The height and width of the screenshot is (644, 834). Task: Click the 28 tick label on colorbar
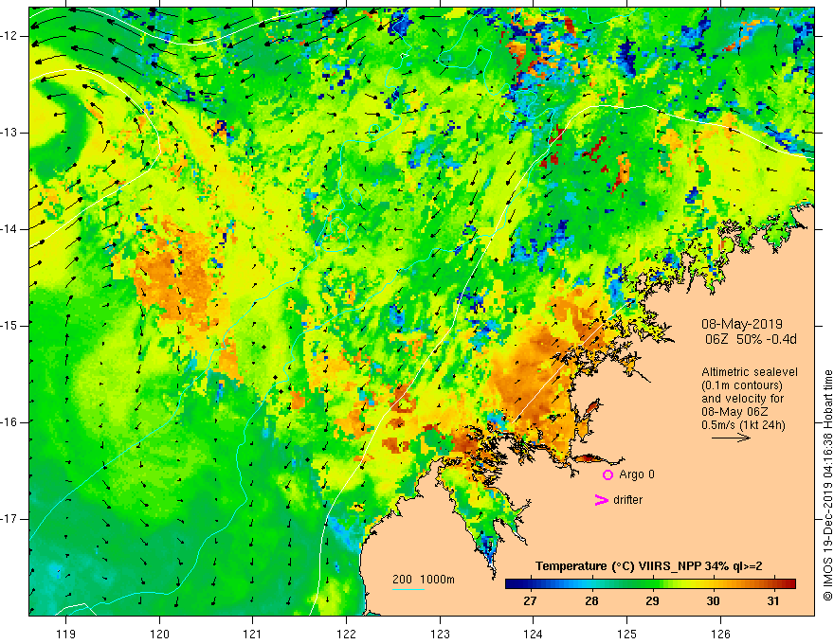pos(591,601)
